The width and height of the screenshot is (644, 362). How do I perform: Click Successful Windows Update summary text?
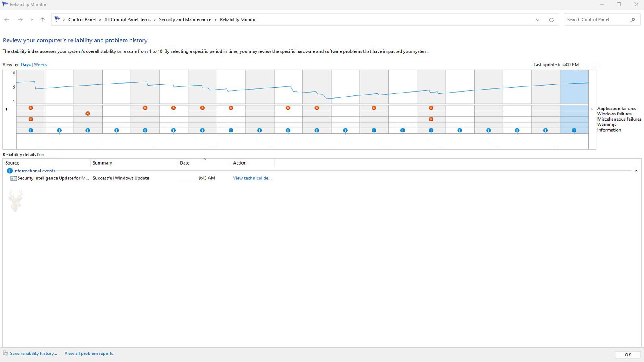121,178
